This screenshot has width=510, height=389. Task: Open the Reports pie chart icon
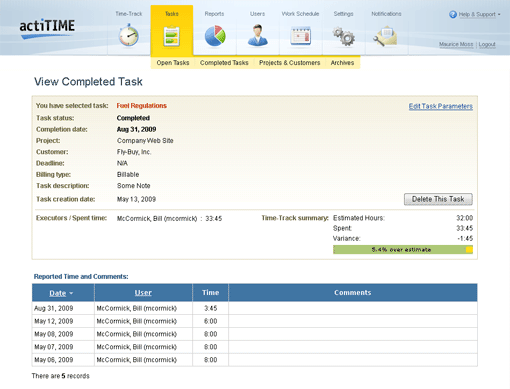tap(215, 36)
